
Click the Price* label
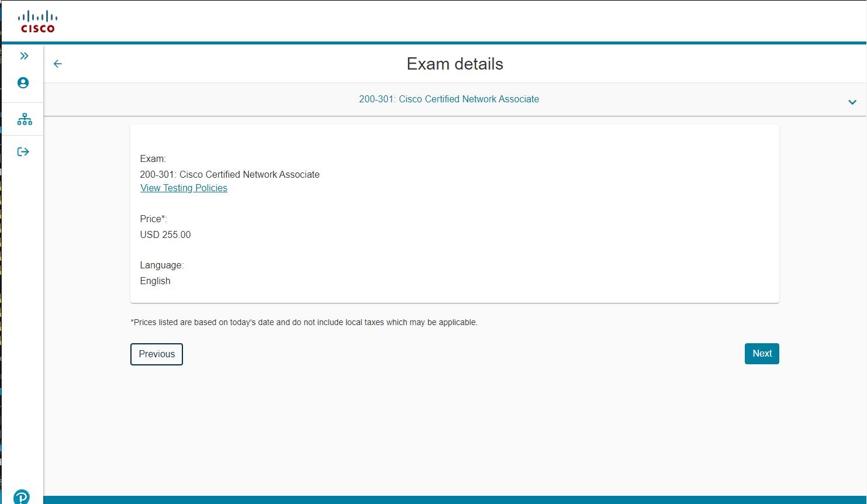[153, 219]
